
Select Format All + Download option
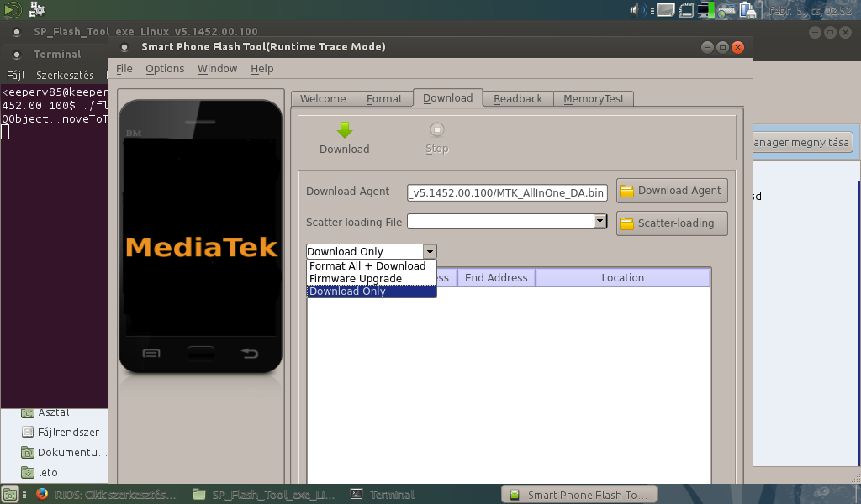371,266
